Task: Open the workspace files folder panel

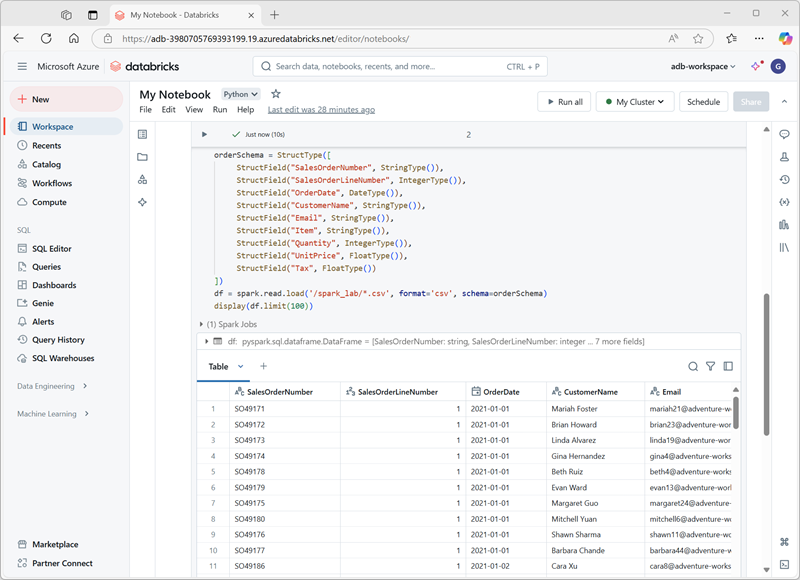Action: pyautogui.click(x=142, y=156)
